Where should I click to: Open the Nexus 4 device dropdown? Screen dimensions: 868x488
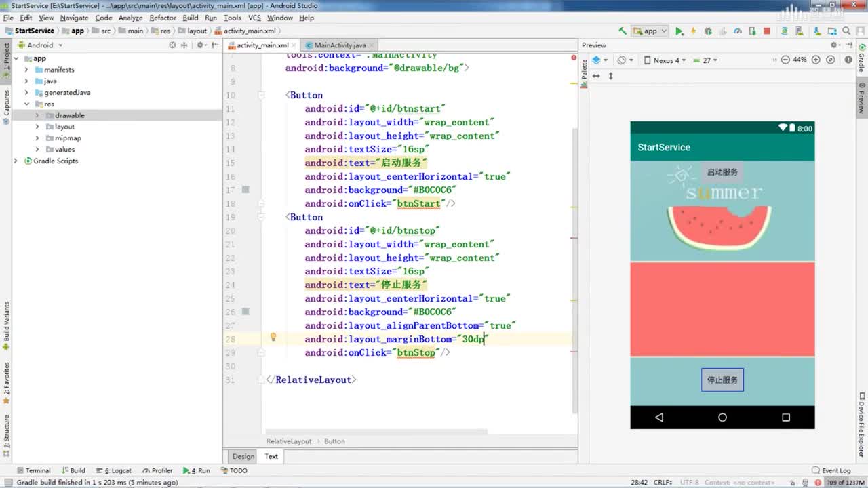pos(665,60)
